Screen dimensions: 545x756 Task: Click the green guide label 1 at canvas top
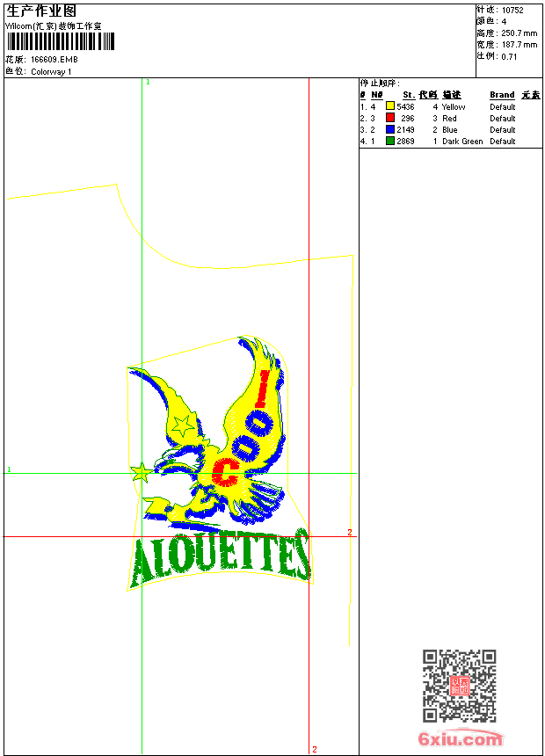148,83
